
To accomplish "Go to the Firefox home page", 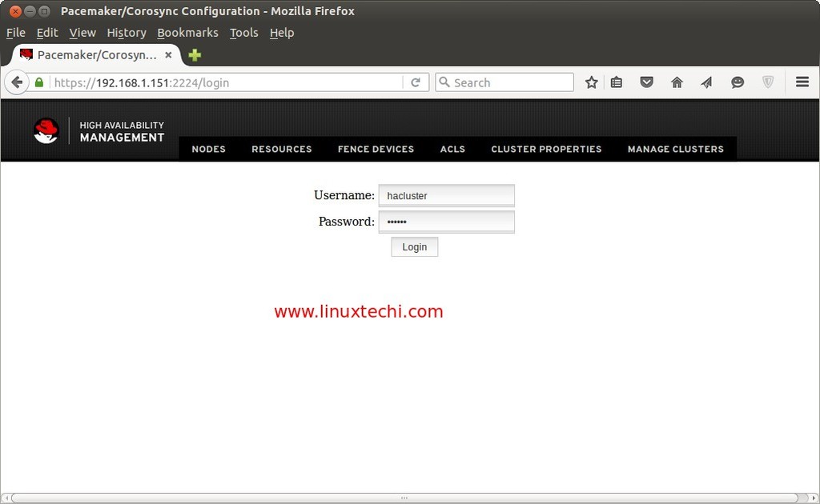I will point(676,82).
